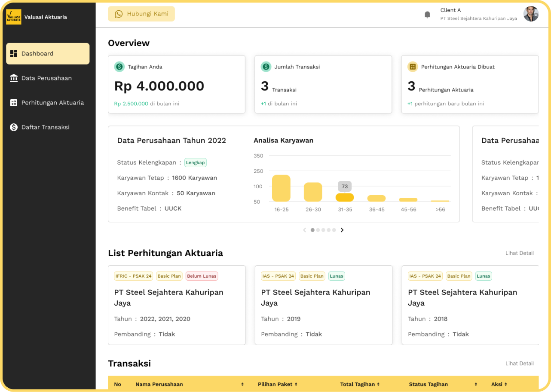The image size is (551, 392).
Task: Select the Dashboard sidebar item
Action: coord(48,54)
